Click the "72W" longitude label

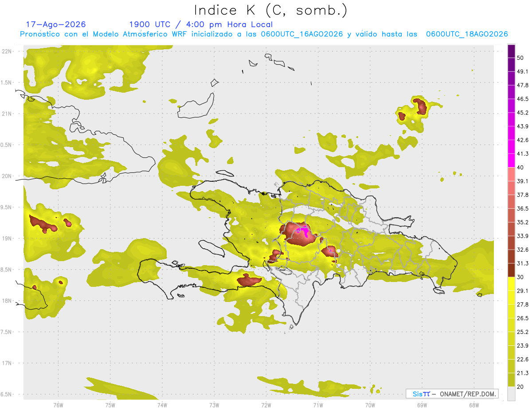tap(266, 405)
